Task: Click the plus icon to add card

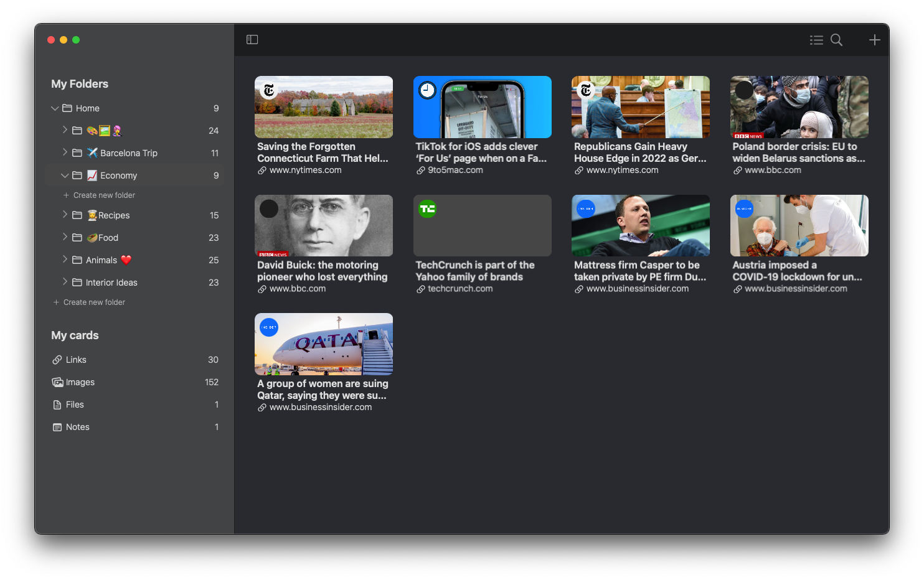Action: (875, 40)
